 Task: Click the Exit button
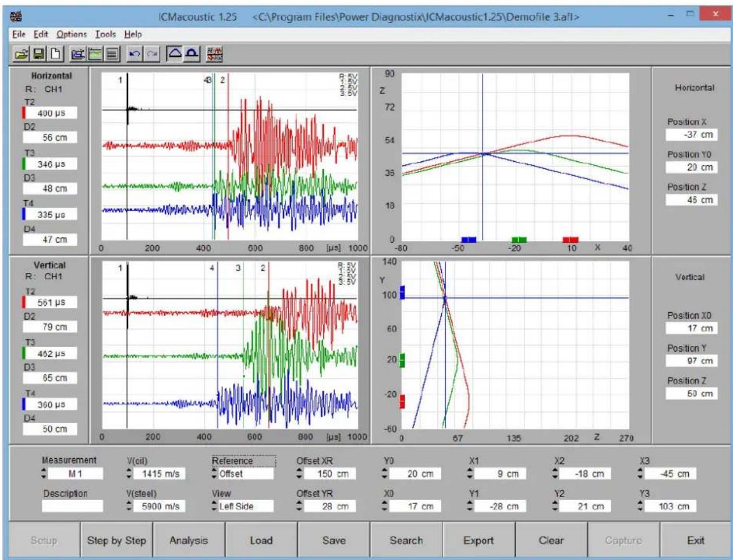696,540
